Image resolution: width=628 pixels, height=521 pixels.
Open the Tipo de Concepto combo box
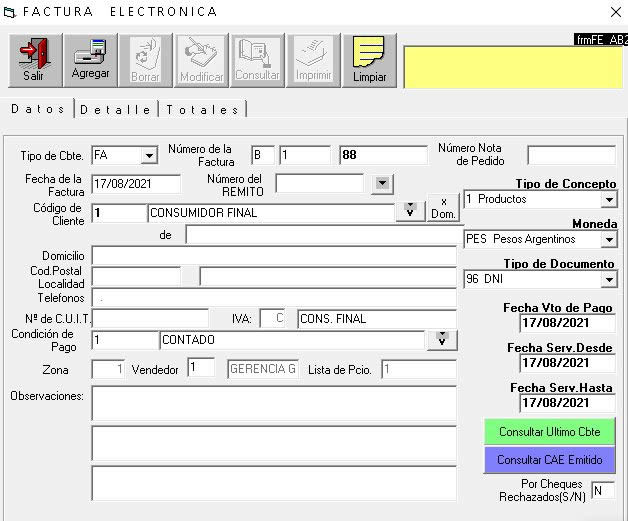click(x=608, y=200)
